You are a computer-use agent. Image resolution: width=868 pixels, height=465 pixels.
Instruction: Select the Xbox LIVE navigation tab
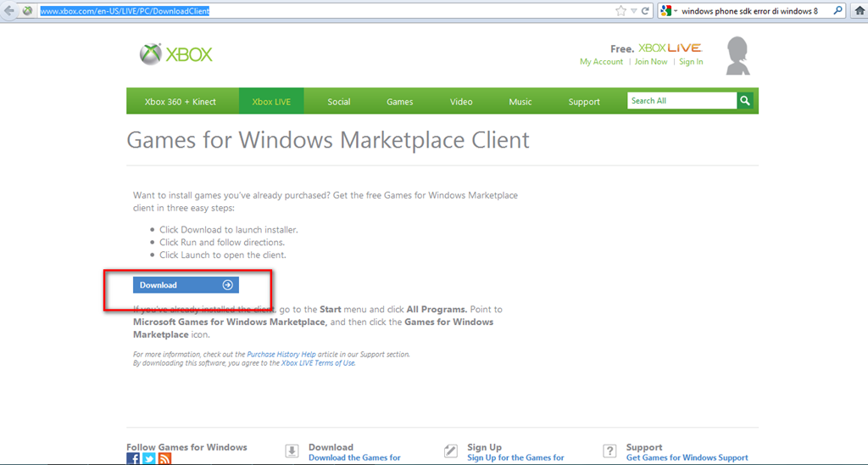271,102
